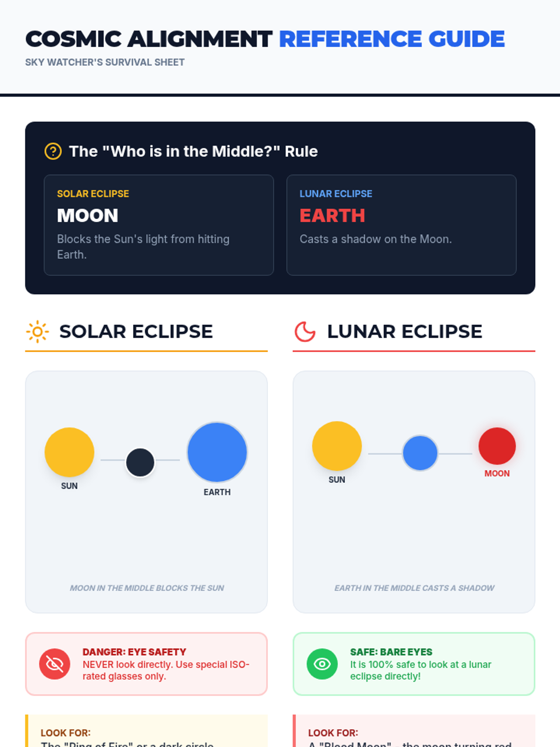Select the yellow Sun circle in solar diagram
Viewport: 560px width, 747px height.
(x=70, y=452)
